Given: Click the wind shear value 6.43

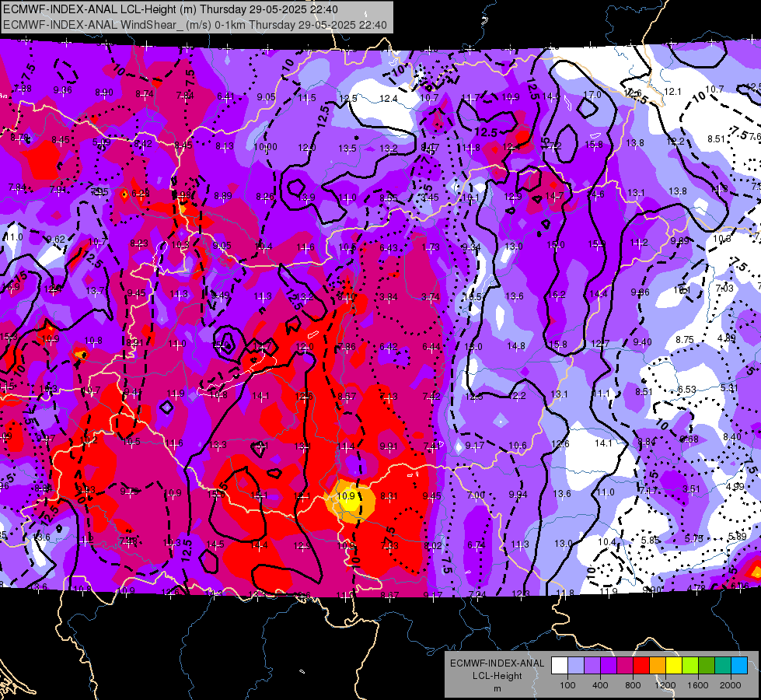Looking at the screenshot, I should click(388, 248).
